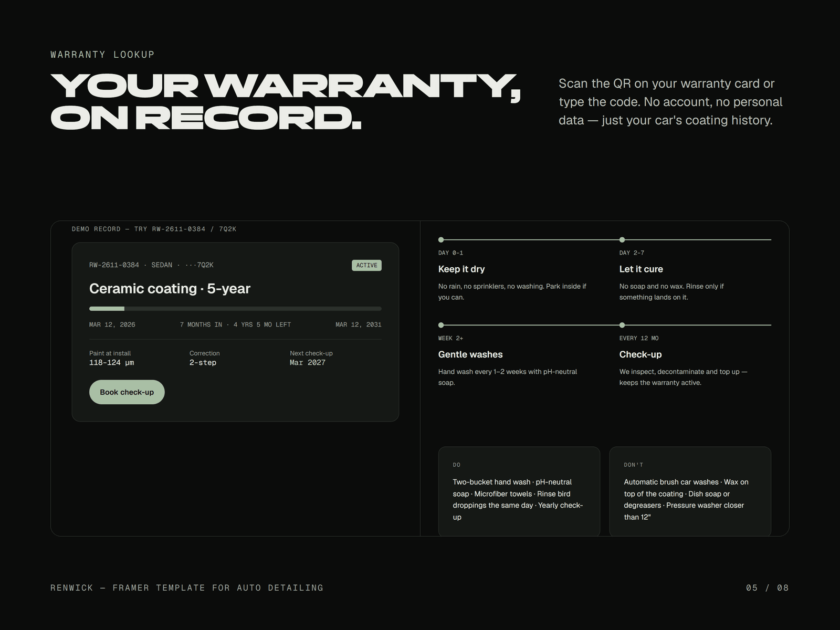This screenshot has height=630, width=840.
Task: Click the Ceramic coating 5-year title
Action: coord(170,289)
